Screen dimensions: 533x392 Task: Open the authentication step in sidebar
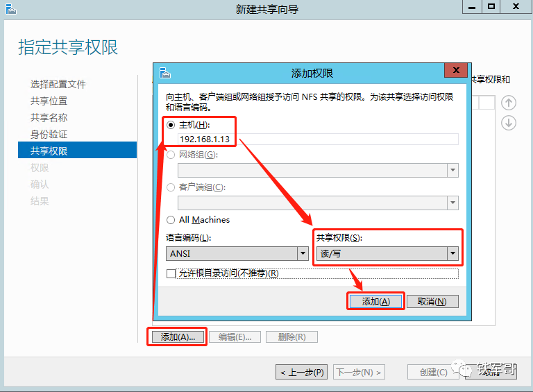[49, 135]
